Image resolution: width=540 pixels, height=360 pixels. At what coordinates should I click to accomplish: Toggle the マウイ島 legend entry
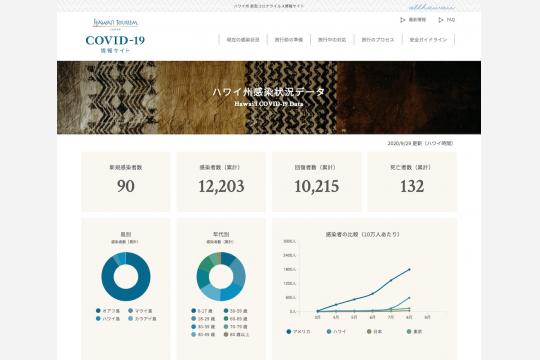140,311
